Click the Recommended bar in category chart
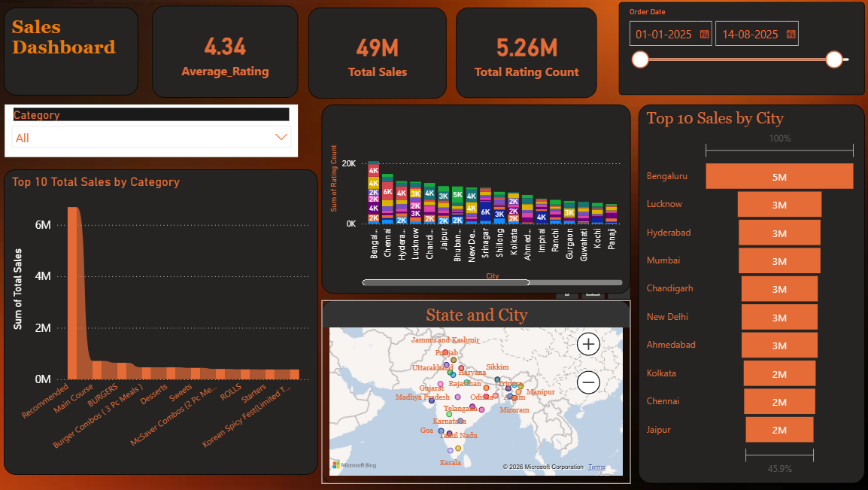Viewport: 868px width, 490px height. point(73,294)
